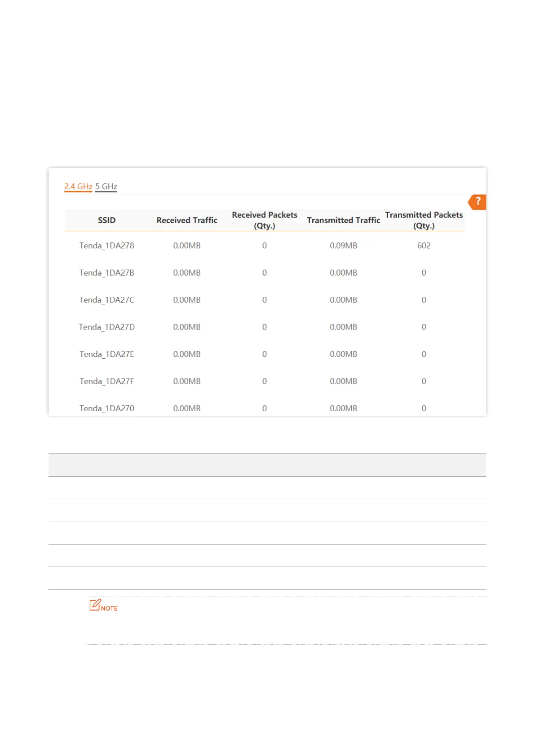Select SSID Tenda_1DA27F
The height and width of the screenshot is (756, 535).
107,381
